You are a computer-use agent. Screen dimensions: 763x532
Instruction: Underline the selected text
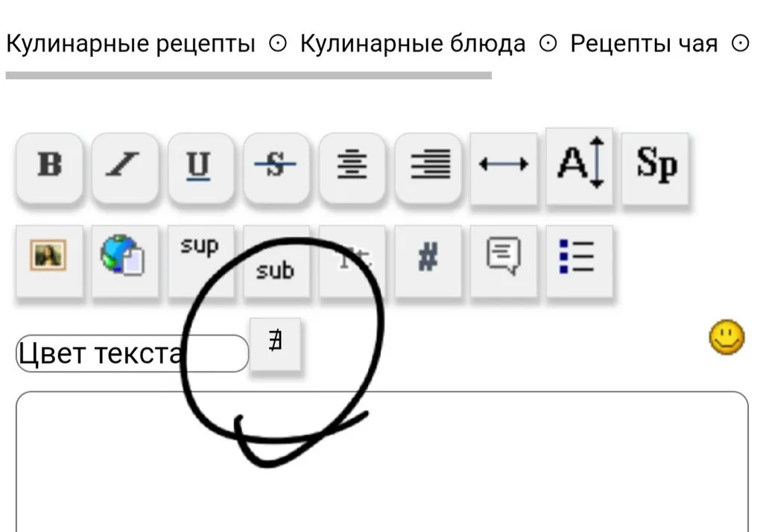pyautogui.click(x=200, y=167)
